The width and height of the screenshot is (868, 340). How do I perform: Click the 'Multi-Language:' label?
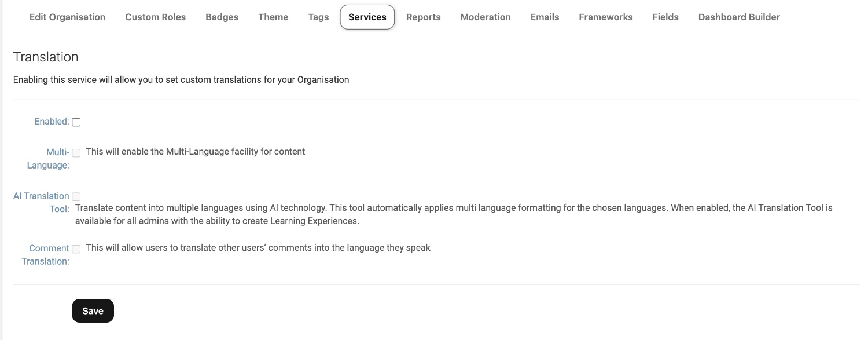[49, 159]
